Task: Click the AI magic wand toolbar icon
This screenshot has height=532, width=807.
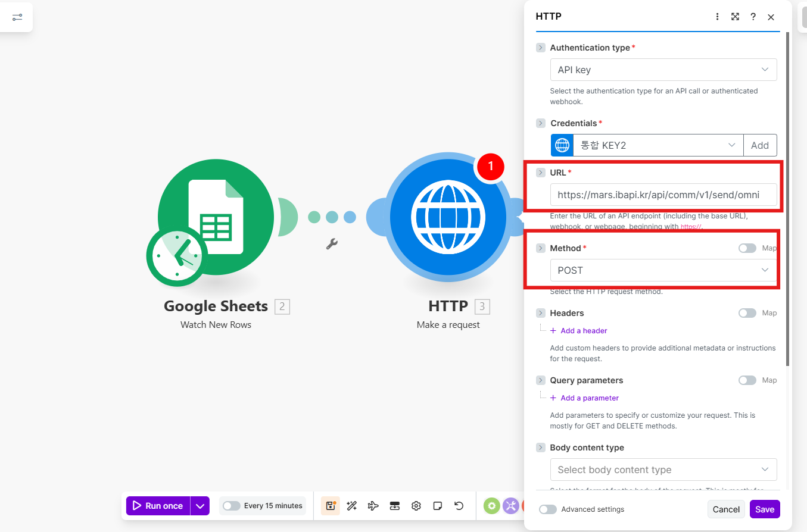Action: pyautogui.click(x=352, y=506)
